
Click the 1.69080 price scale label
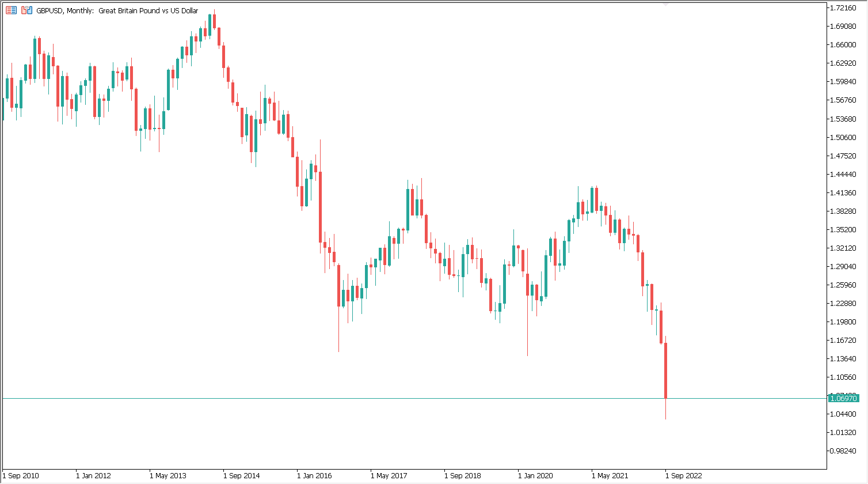pos(843,26)
